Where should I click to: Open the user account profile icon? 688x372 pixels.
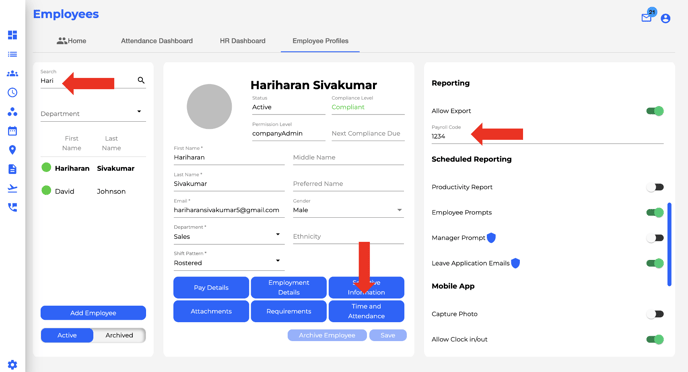click(665, 18)
